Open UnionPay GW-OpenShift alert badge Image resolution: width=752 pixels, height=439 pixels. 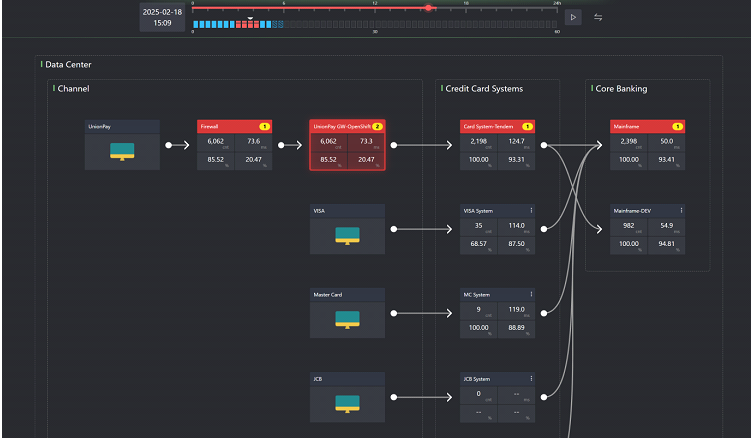coord(378,127)
